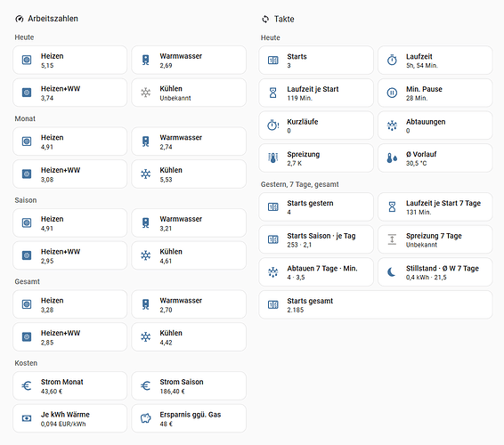
Task: Open the Starts Saison · je Tag tile
Action: [316, 239]
